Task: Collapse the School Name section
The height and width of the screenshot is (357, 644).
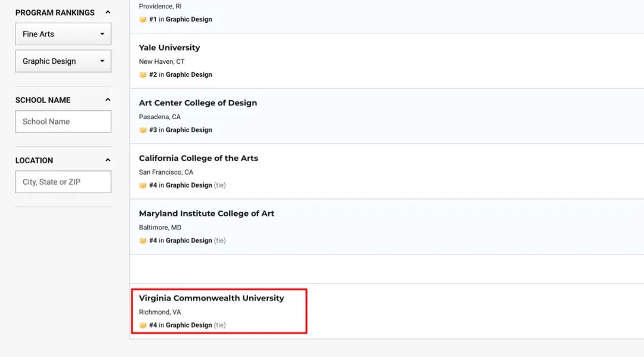Action: [x=108, y=100]
